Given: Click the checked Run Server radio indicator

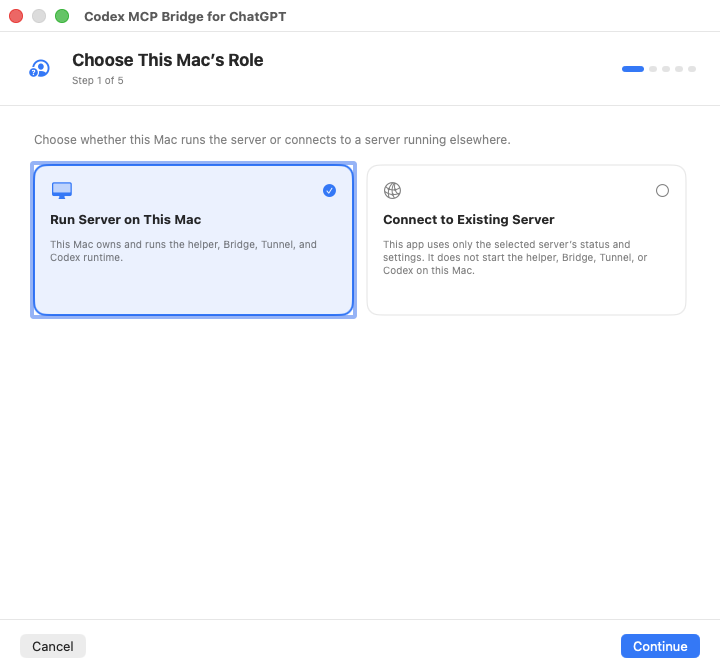Looking at the screenshot, I should pyautogui.click(x=329, y=191).
